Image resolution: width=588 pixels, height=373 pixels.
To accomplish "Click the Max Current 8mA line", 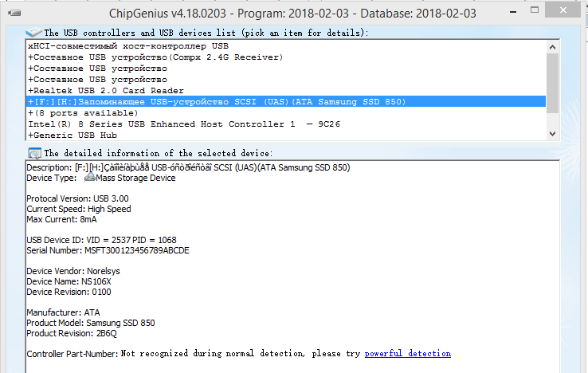I will [x=61, y=219].
